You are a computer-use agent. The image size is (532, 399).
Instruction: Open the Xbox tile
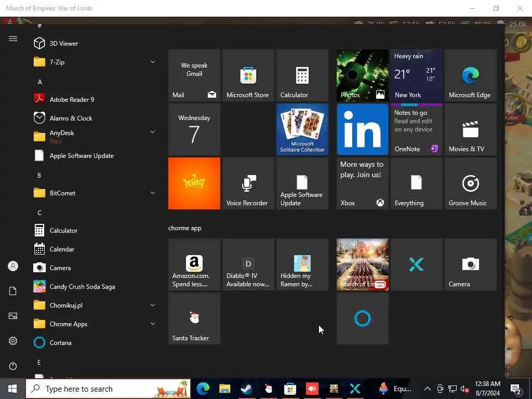[362, 183]
